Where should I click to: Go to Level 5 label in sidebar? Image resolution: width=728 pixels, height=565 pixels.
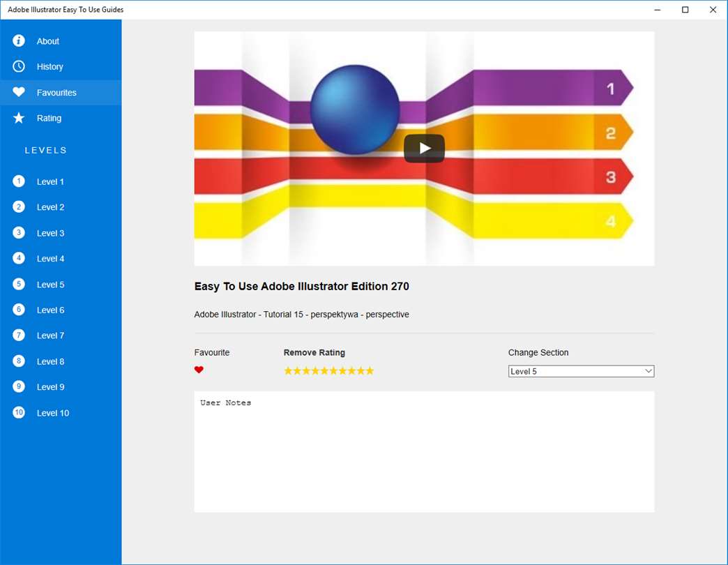click(51, 285)
